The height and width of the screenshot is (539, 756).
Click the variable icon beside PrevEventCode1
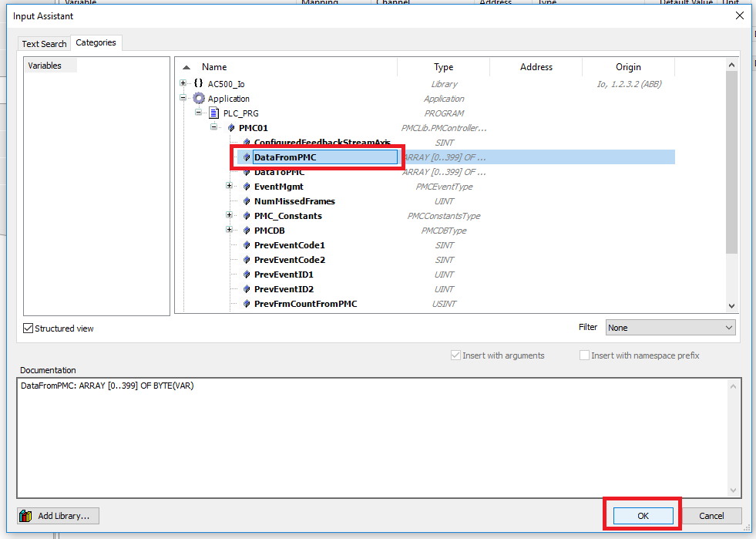[247, 245]
